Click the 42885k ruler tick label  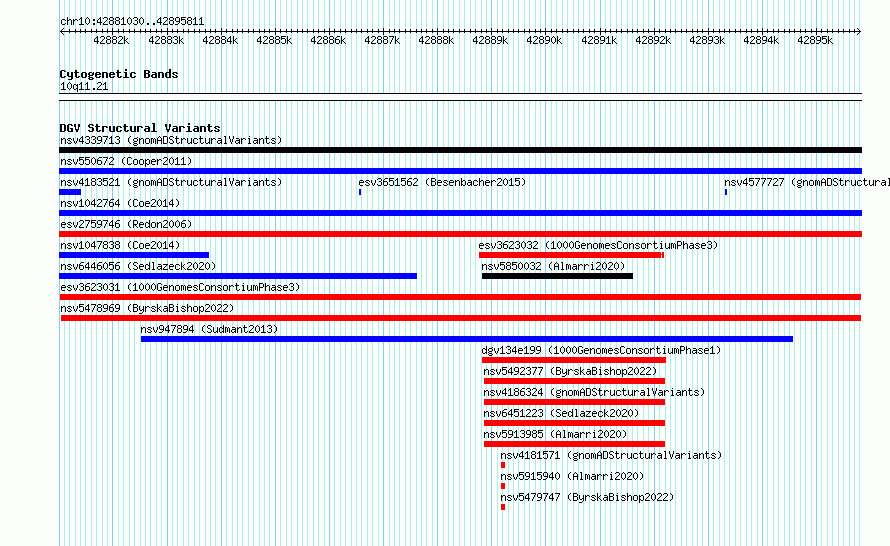pos(274,41)
